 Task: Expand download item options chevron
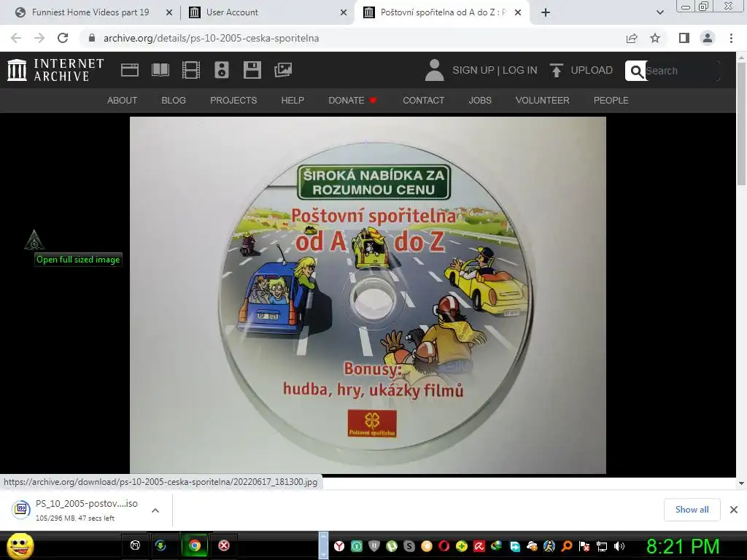[155, 510]
